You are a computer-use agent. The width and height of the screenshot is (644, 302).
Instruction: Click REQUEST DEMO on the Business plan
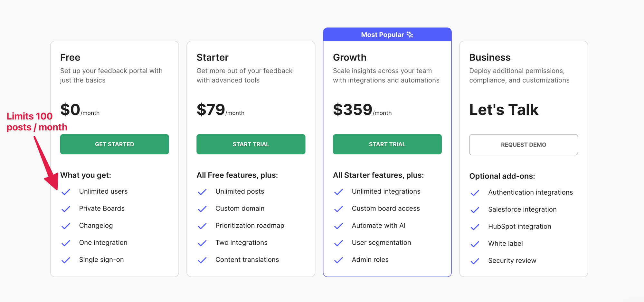coord(524,144)
